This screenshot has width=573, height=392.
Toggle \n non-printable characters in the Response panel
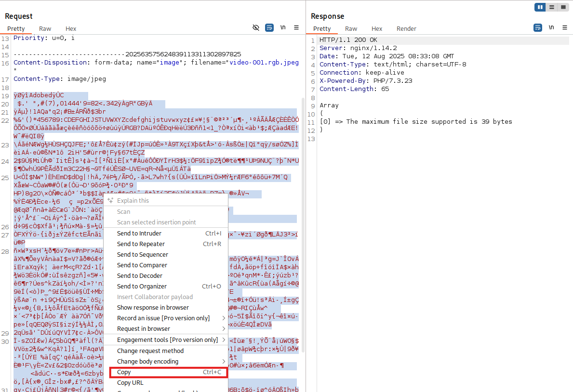(551, 27)
